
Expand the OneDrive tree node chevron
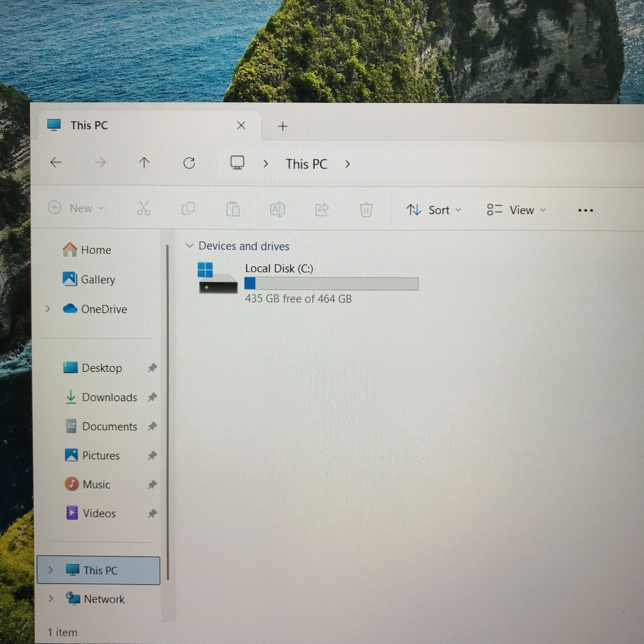pyautogui.click(x=48, y=309)
